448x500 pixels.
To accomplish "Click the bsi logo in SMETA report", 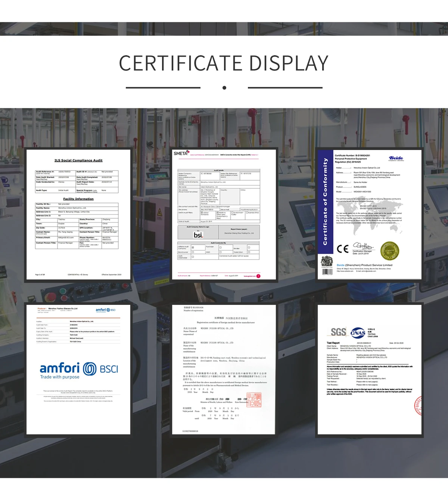I will tap(198, 235).
